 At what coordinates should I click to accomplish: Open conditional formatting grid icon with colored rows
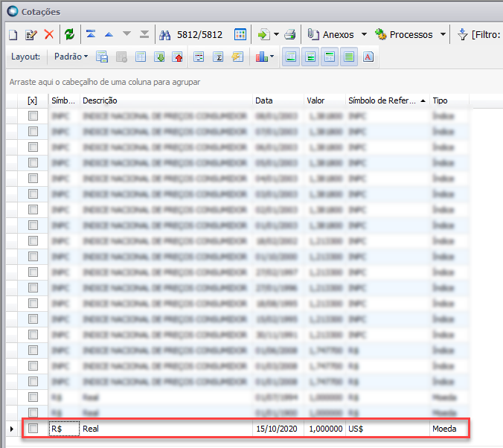(x=199, y=57)
